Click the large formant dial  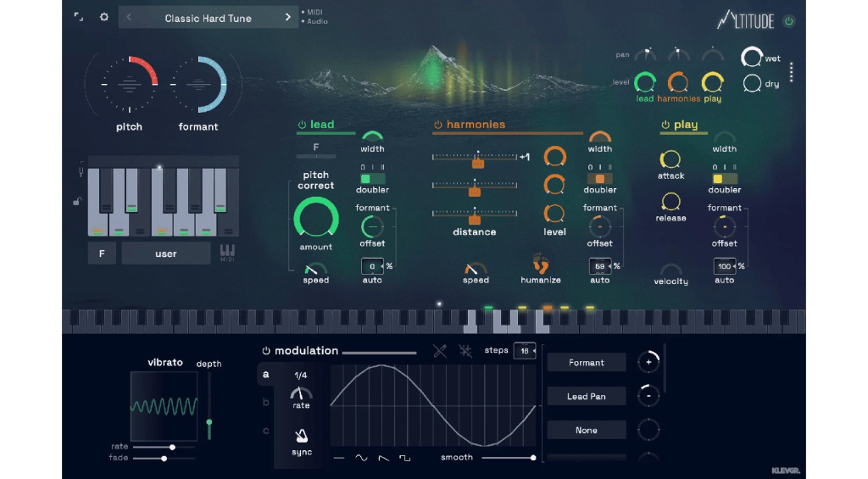tap(198, 84)
